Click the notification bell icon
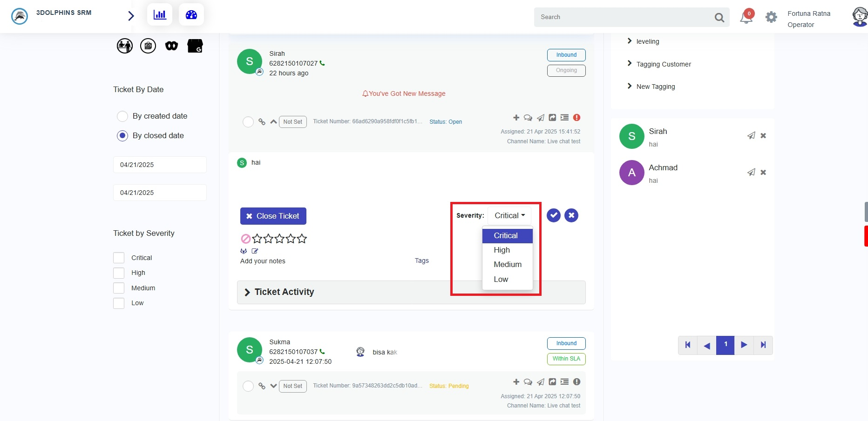868x421 pixels. (746, 18)
